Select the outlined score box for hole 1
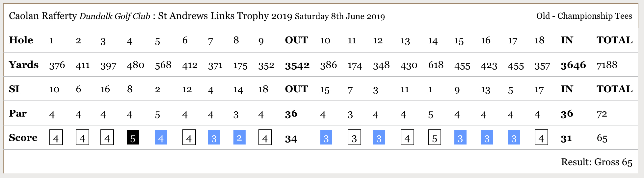Viewport: 644px width, 178px height. pos(56,137)
